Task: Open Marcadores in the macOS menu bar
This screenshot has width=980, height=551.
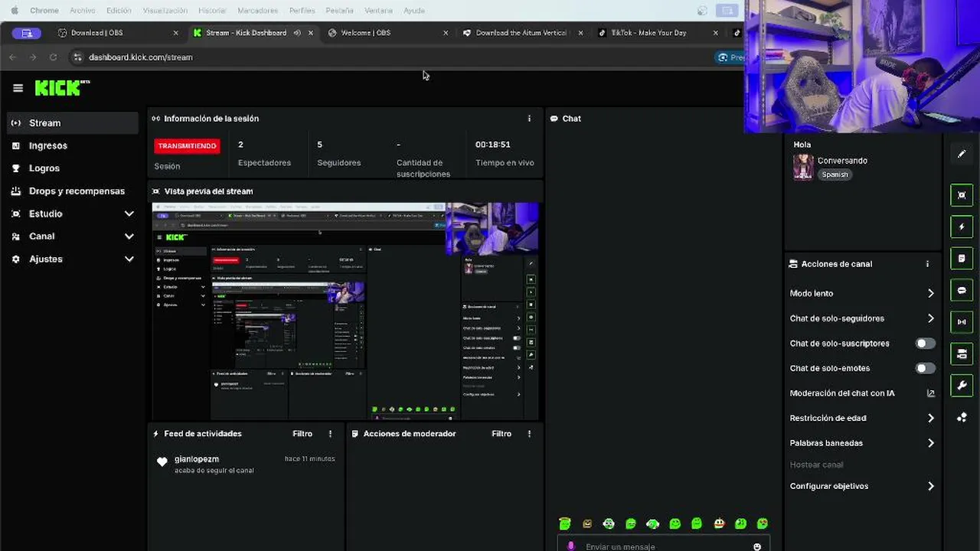Action: click(x=257, y=11)
